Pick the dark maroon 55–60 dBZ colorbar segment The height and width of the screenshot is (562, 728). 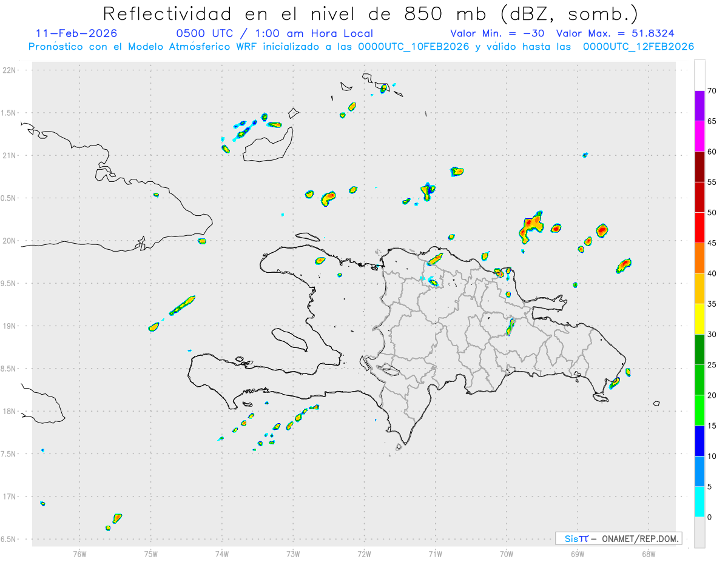pos(699,167)
